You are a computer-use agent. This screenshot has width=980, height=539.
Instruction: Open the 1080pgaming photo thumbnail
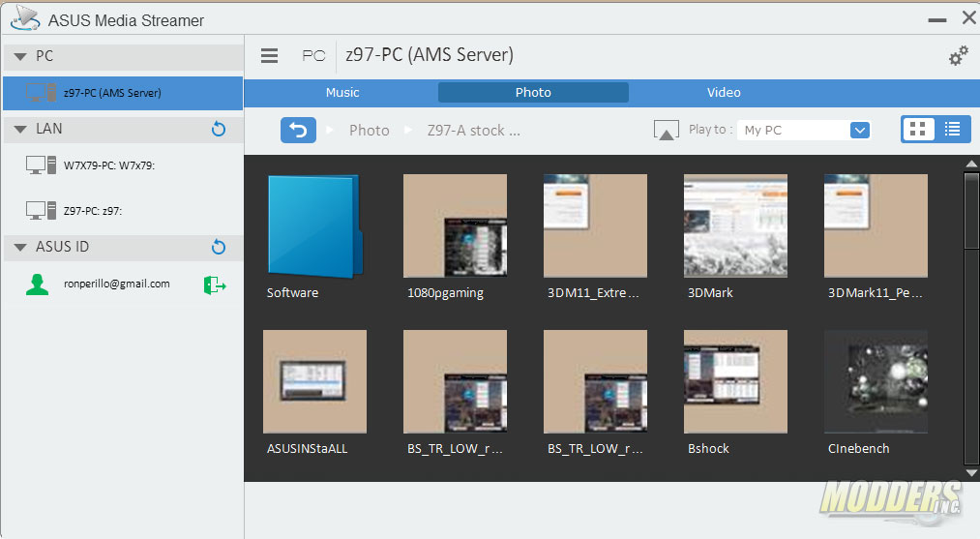[x=455, y=225]
